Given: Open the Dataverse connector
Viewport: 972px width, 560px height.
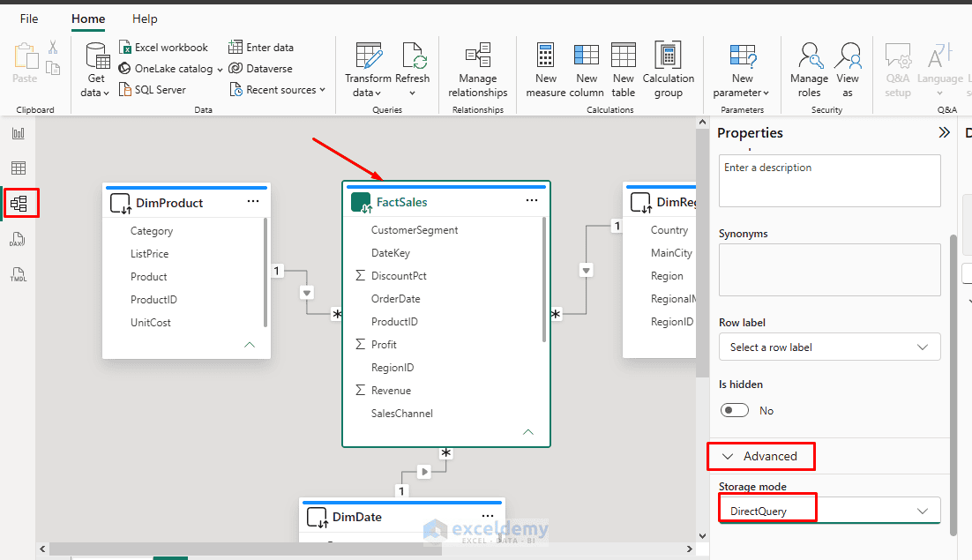Looking at the screenshot, I should pos(260,69).
